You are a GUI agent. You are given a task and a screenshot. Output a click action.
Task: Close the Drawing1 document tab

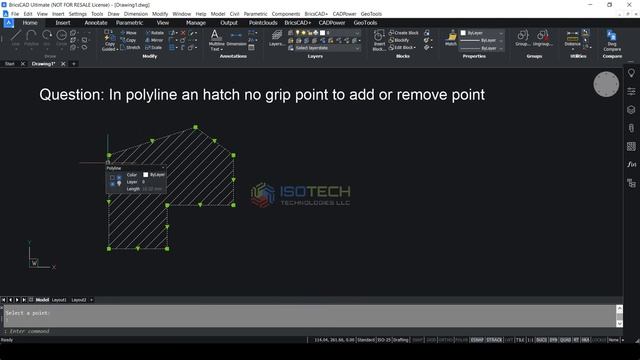(x=63, y=64)
